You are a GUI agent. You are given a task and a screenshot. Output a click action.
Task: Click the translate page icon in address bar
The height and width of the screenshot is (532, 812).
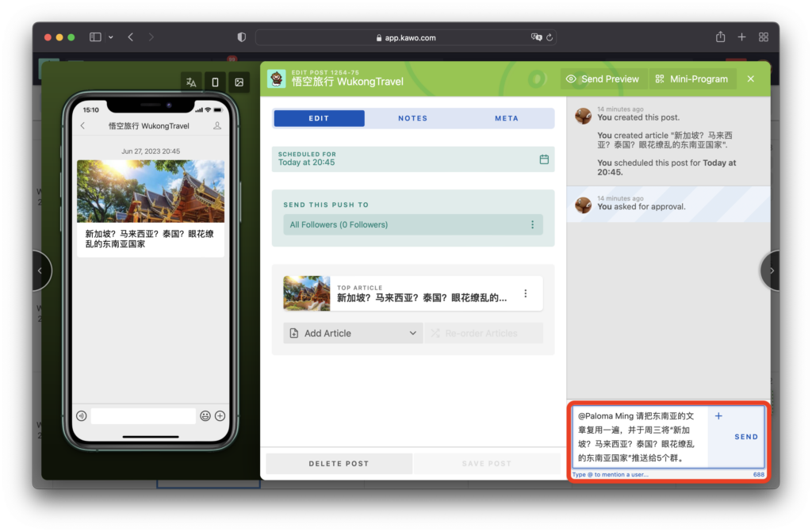[536, 37]
